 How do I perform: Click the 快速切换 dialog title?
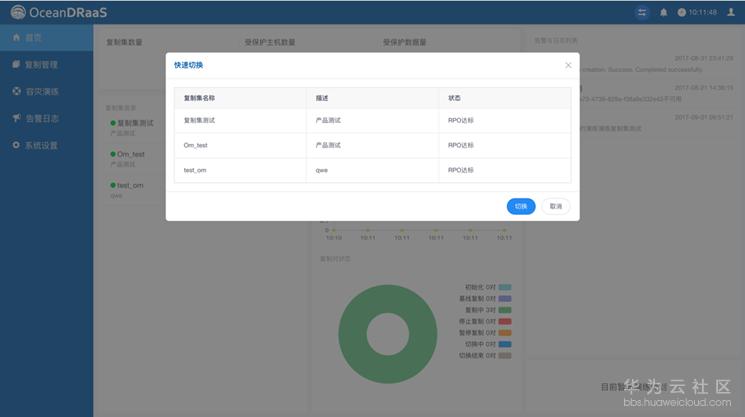[x=188, y=65]
